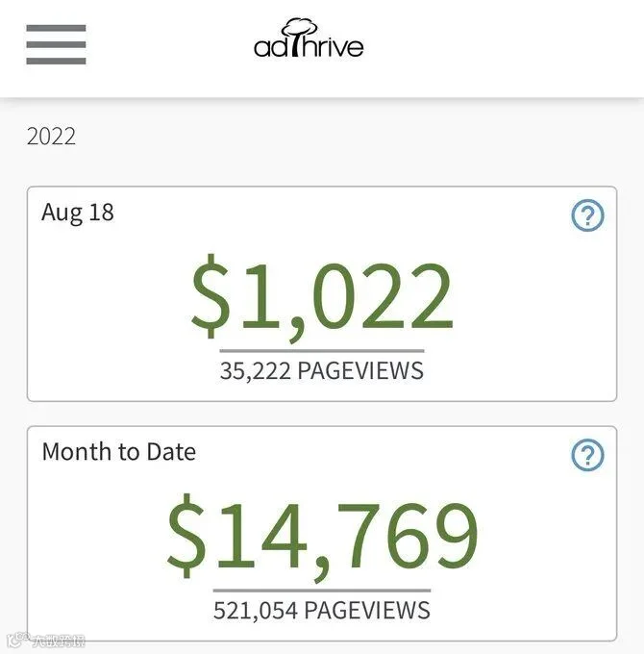Click the AdThrive logo in header

[309, 38]
